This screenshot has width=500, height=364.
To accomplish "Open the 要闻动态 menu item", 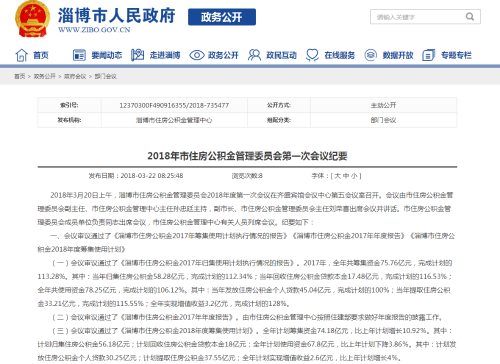I will 107,55.
